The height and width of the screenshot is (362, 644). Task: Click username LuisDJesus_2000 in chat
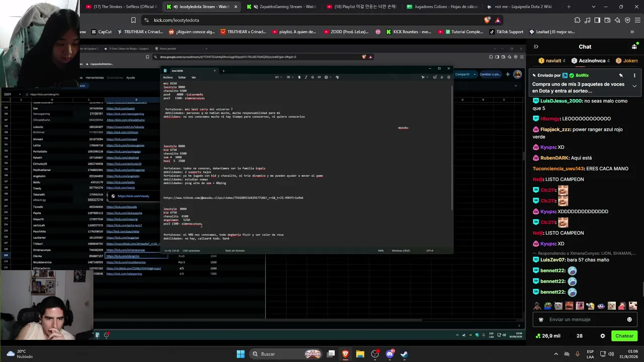(561, 101)
